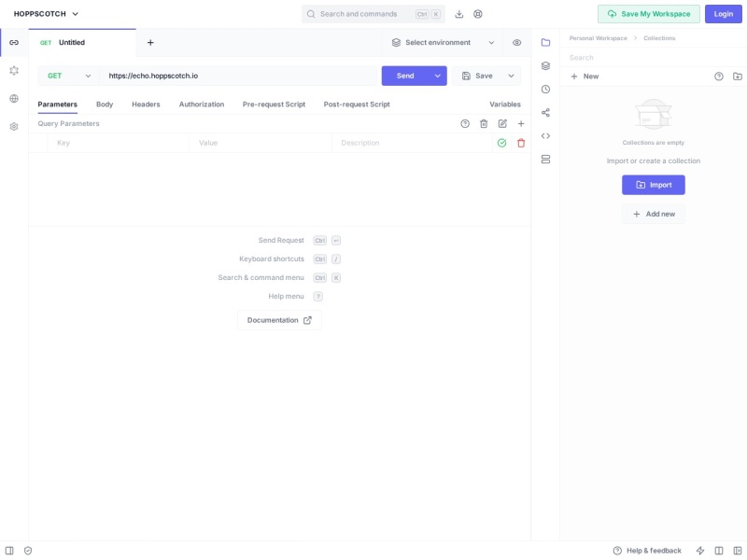Select the GET Untitled request tab
Viewport: 747px width, 560px height.
pyautogui.click(x=82, y=42)
